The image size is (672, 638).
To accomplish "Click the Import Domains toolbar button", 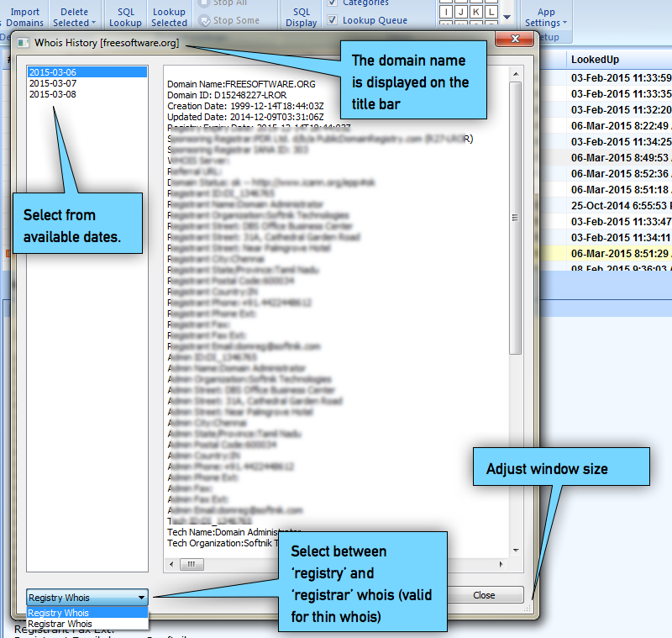I will [24, 17].
